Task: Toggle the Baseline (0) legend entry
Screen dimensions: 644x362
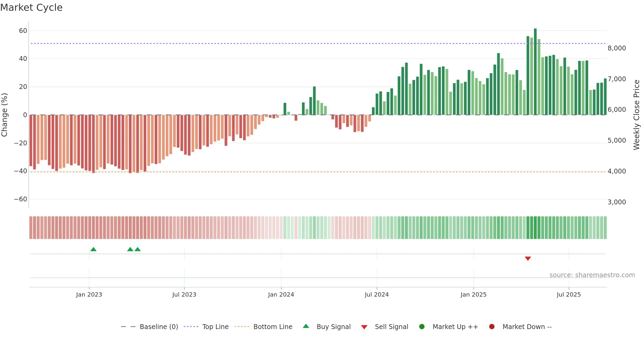Action: (x=149, y=327)
